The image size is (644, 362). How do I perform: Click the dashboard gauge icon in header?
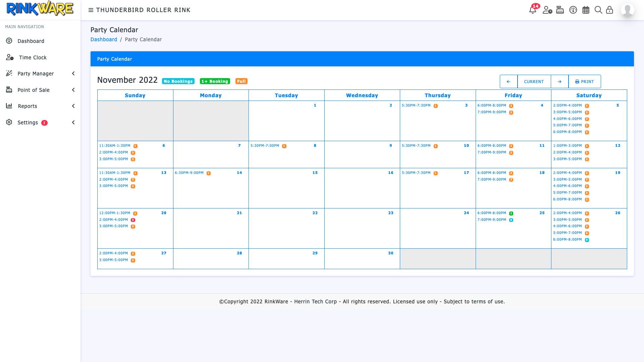pos(573,10)
